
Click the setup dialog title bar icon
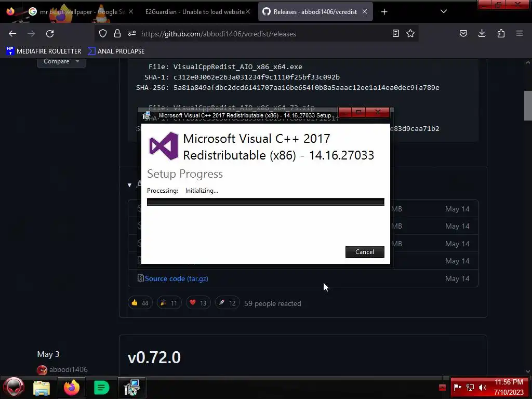tap(147, 115)
